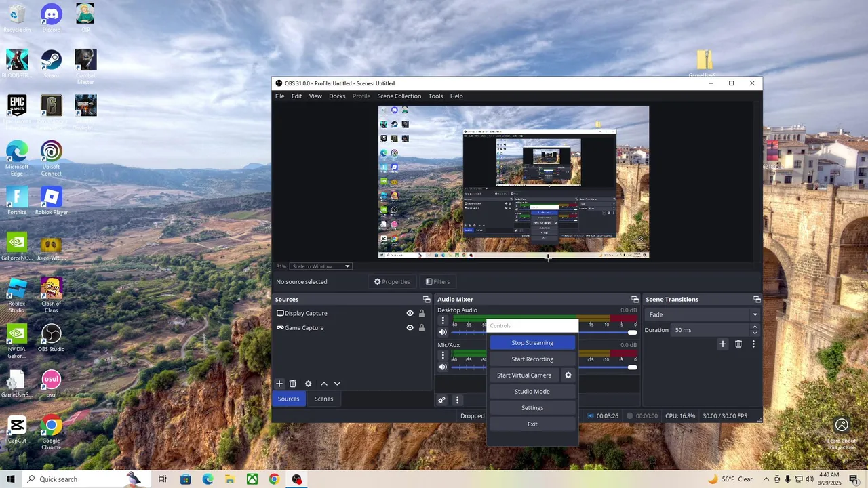The image size is (868, 488).
Task: Open Windows Start menu
Action: click(x=11, y=479)
